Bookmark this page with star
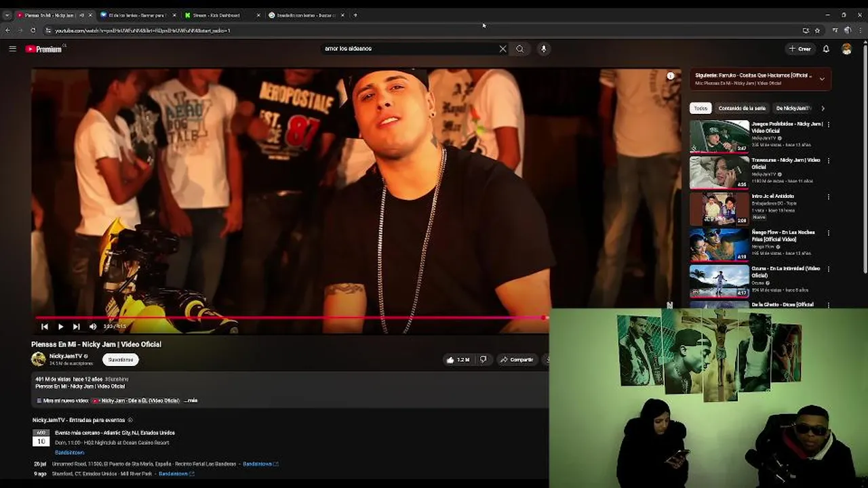The width and height of the screenshot is (868, 488). tap(817, 30)
